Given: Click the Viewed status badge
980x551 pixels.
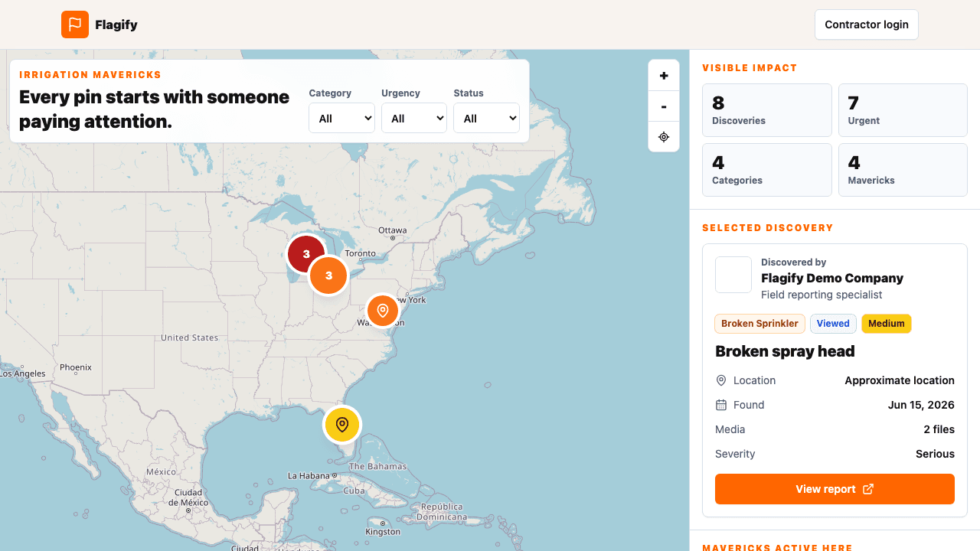Looking at the screenshot, I should 833,324.
